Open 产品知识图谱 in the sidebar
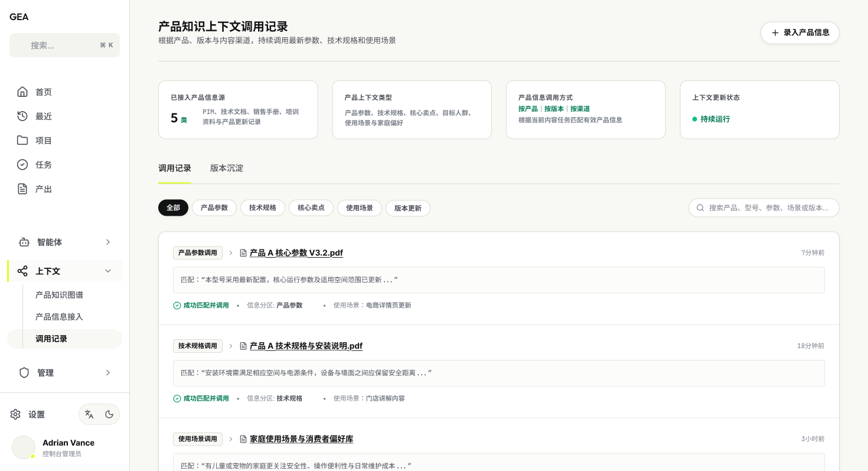Viewport: 868px width, 471px height. [59, 295]
